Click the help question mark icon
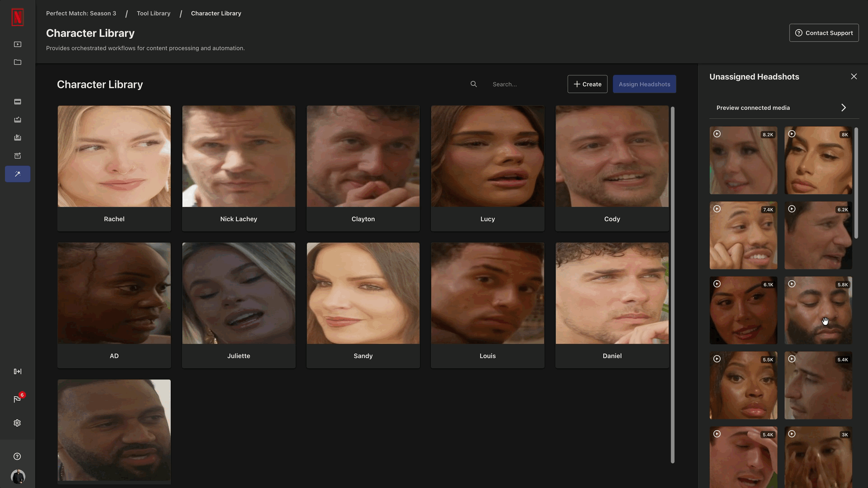 click(17, 456)
